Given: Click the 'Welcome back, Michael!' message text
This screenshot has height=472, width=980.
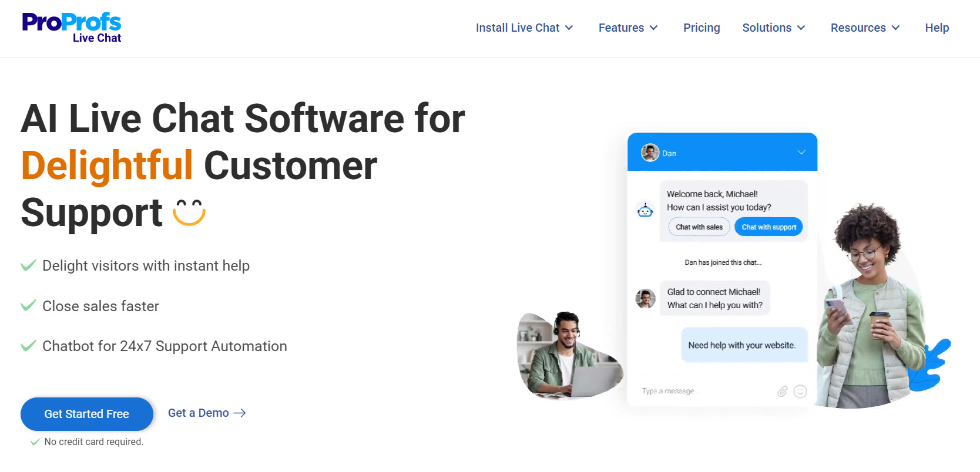Looking at the screenshot, I should (x=712, y=194).
